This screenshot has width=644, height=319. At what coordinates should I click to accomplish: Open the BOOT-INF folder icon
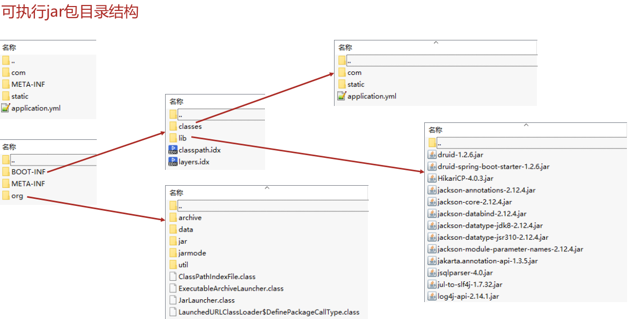(x=6, y=172)
